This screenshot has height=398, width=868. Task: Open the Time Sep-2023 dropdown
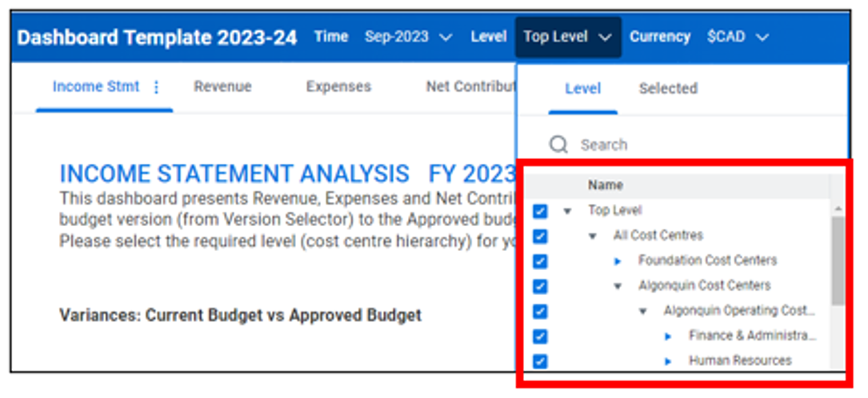click(x=408, y=37)
